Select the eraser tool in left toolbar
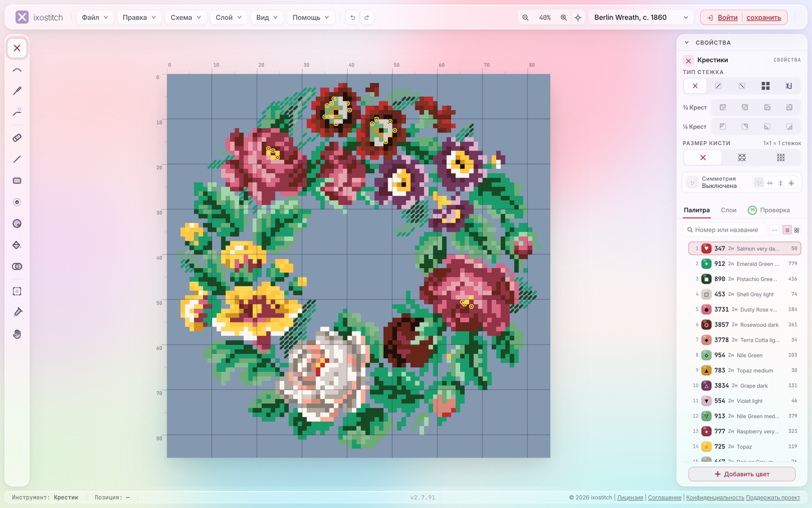This screenshot has width=812, height=508. click(x=17, y=138)
